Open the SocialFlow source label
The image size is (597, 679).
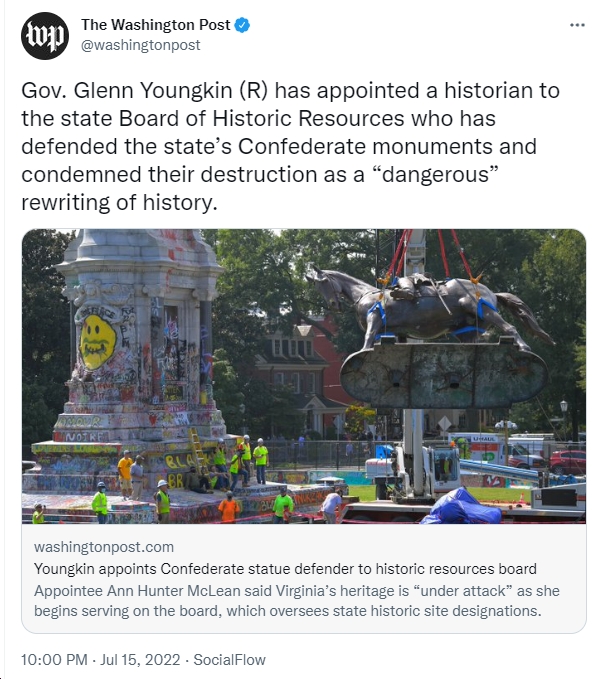[229, 660]
